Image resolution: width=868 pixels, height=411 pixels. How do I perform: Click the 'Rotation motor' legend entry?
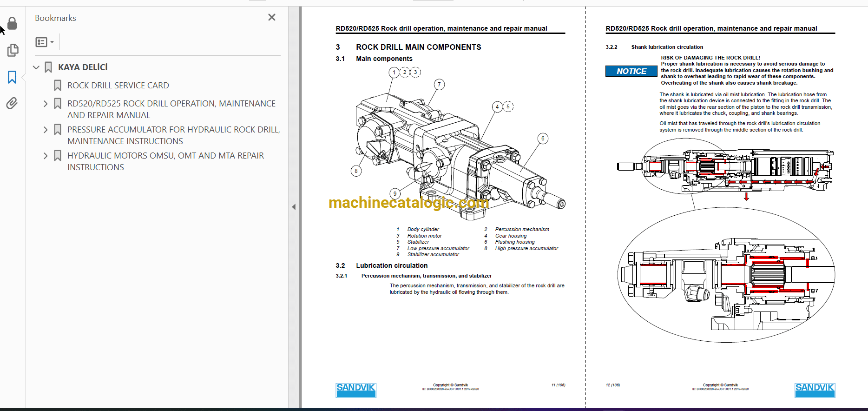pos(425,236)
